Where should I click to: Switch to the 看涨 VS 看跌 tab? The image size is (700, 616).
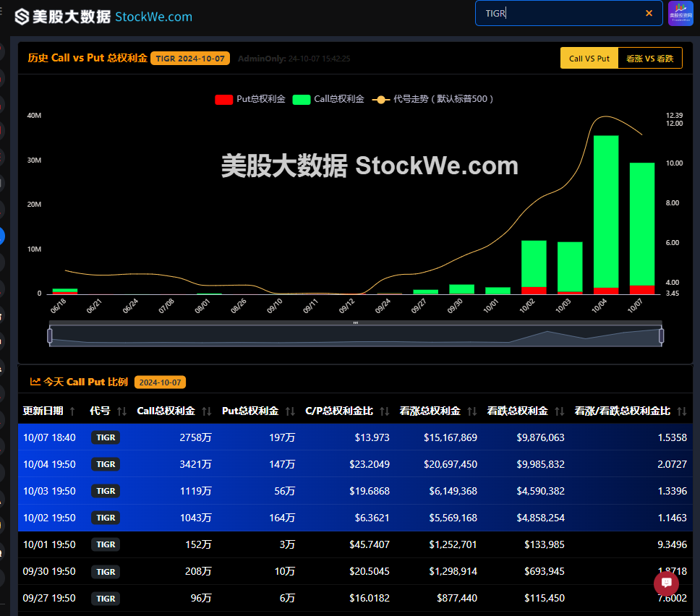pyautogui.click(x=650, y=59)
